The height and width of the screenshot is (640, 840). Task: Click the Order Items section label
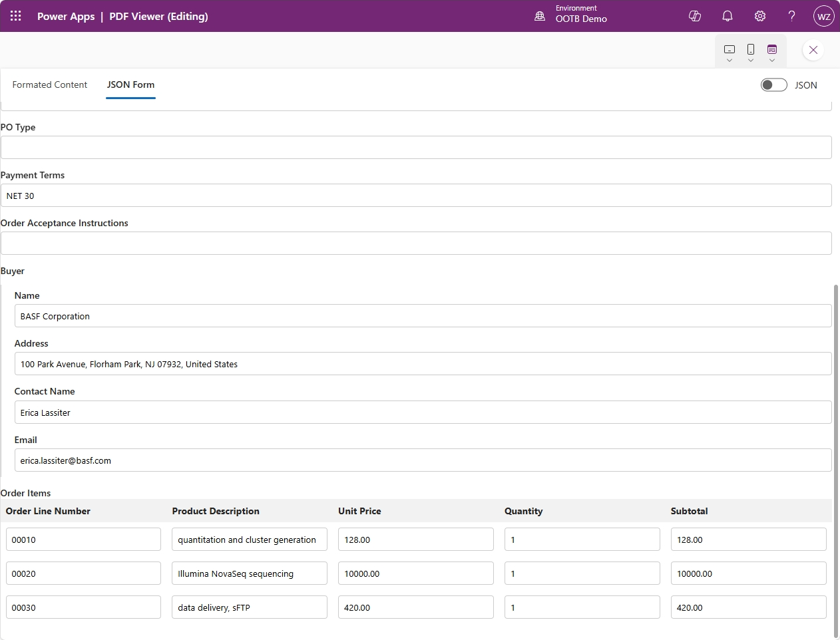[x=25, y=493]
